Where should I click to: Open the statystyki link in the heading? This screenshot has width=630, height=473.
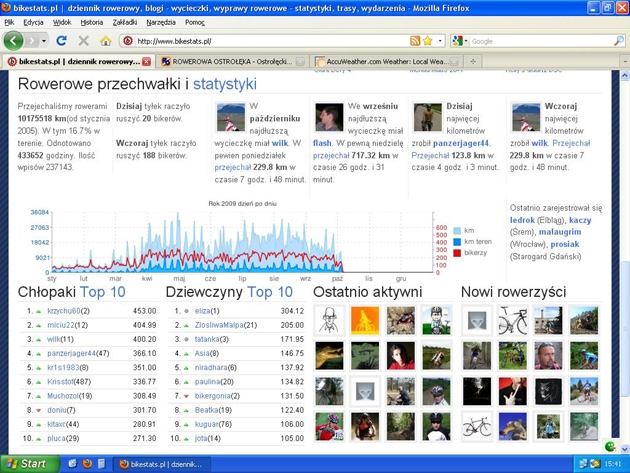224,85
